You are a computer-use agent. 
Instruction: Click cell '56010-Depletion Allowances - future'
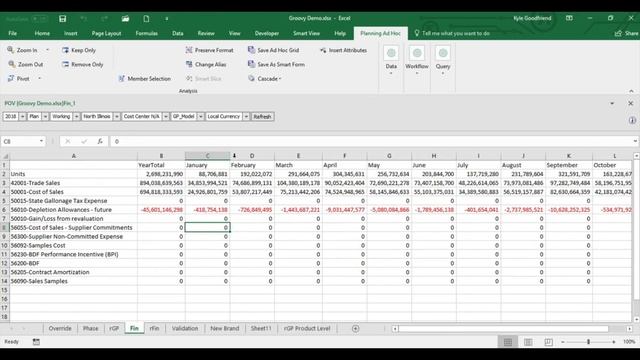[73, 210]
